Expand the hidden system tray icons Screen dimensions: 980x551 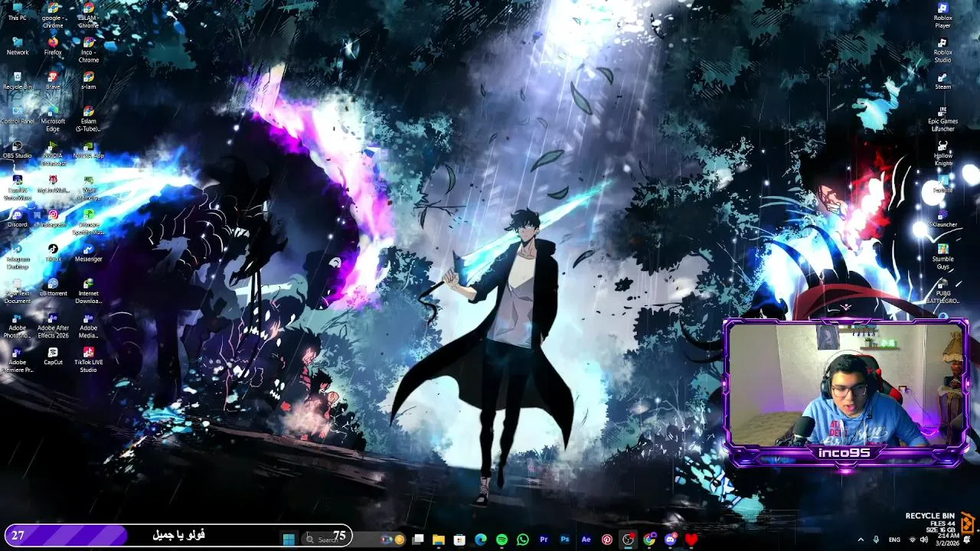(861, 540)
